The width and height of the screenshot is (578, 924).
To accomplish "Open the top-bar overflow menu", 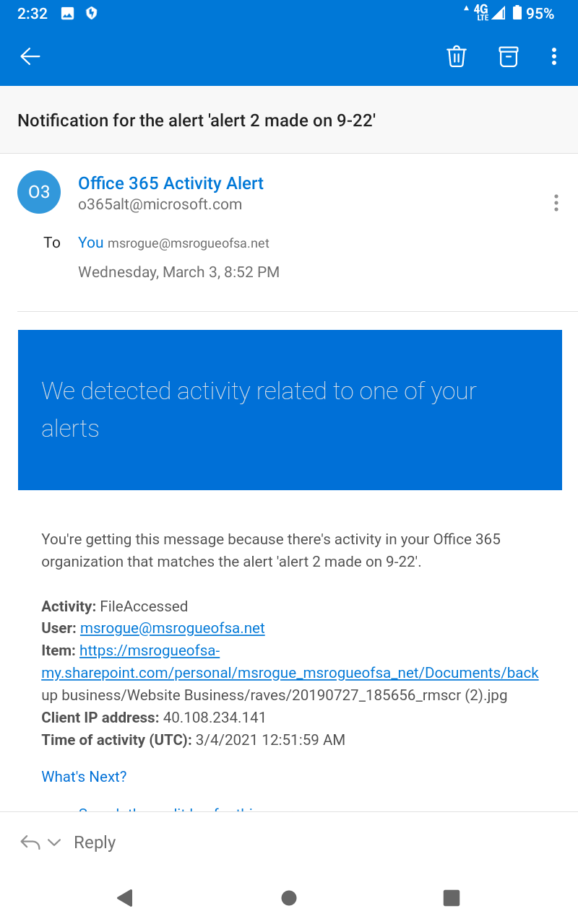I will point(554,56).
